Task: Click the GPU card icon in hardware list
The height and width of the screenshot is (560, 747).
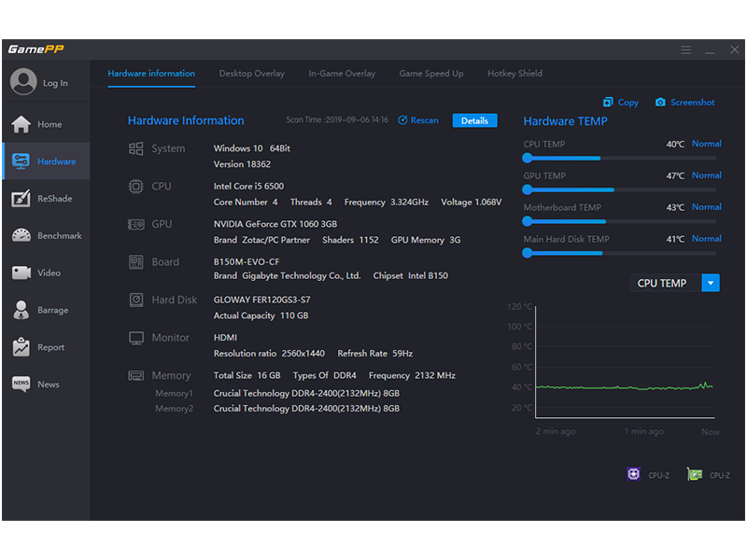Action: tap(135, 224)
